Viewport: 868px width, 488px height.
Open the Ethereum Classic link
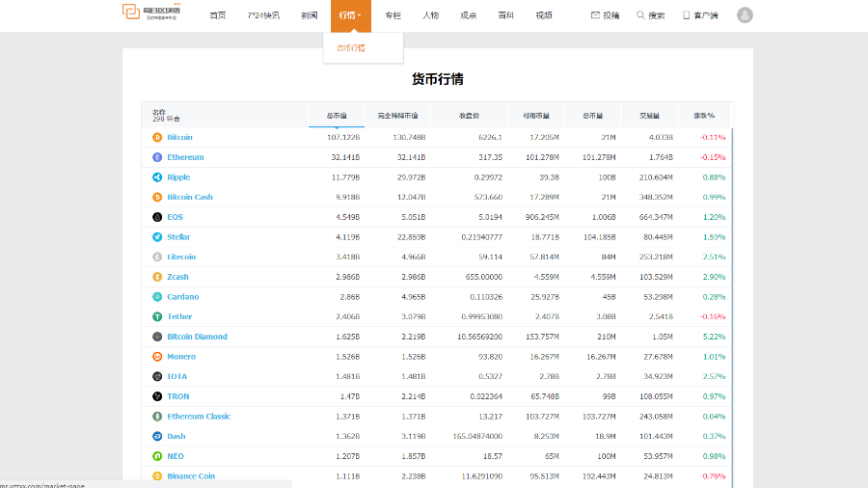pos(199,417)
